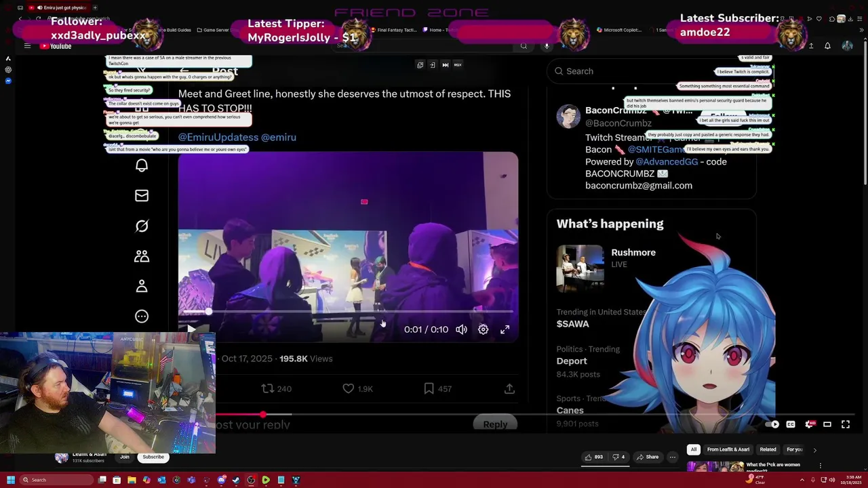Click the red YouTube progress scrubber
This screenshot has width=868, height=488.
click(262, 414)
